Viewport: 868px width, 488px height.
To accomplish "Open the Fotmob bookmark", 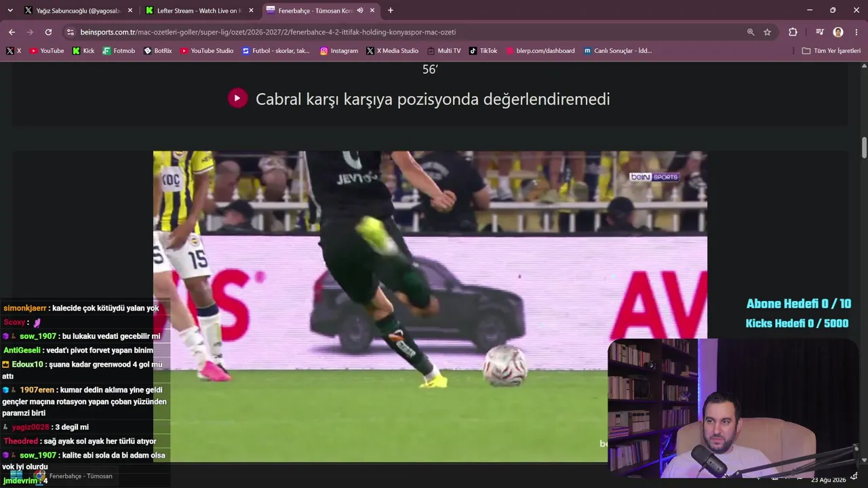I will coord(119,51).
